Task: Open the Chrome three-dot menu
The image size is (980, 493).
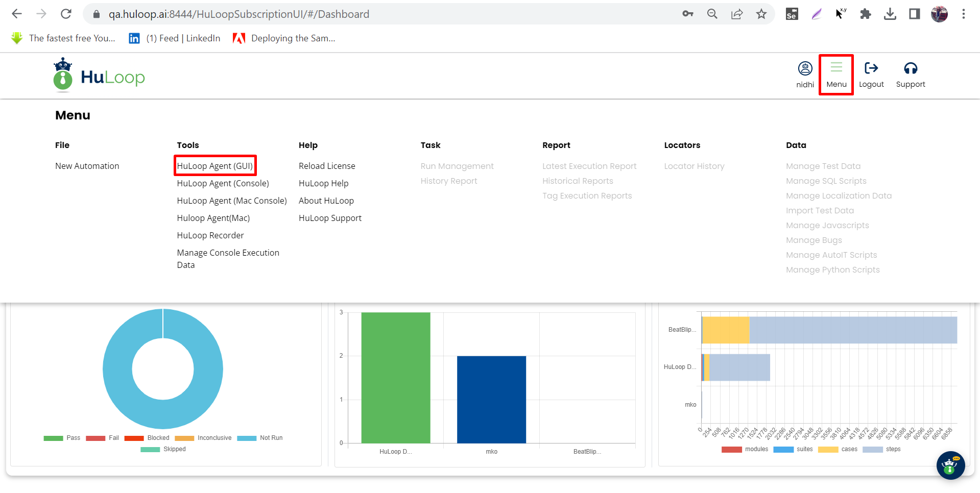Action: click(963, 14)
